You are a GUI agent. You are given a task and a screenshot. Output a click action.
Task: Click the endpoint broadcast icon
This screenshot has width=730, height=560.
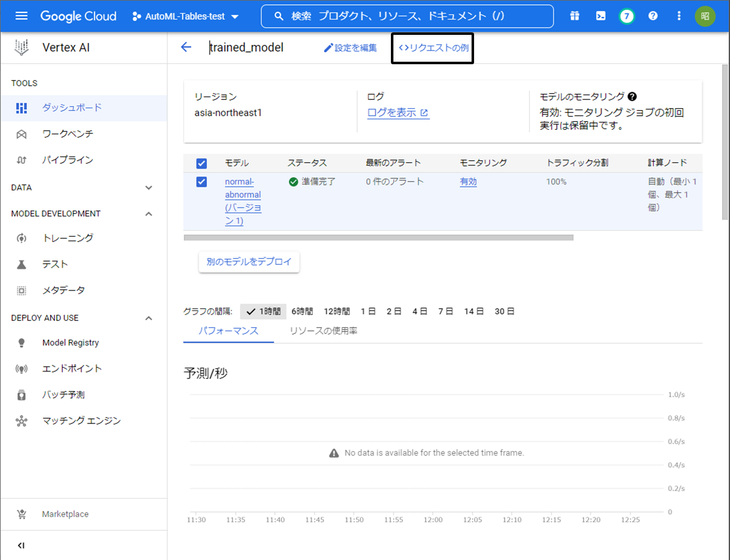(x=21, y=369)
